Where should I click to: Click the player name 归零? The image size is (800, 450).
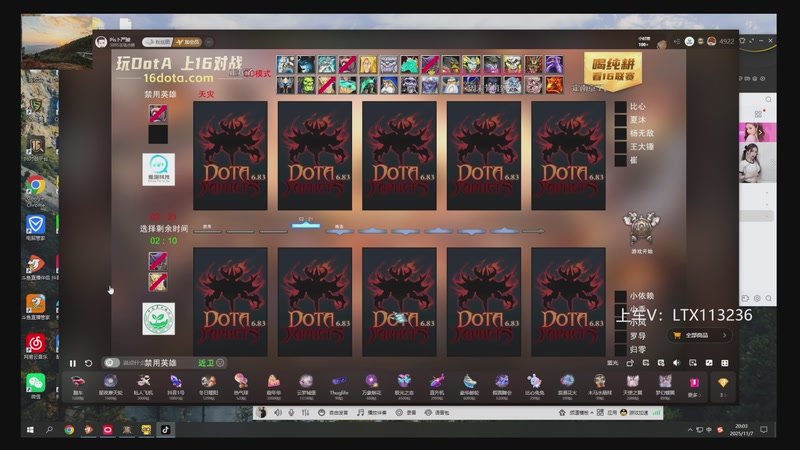coord(638,349)
